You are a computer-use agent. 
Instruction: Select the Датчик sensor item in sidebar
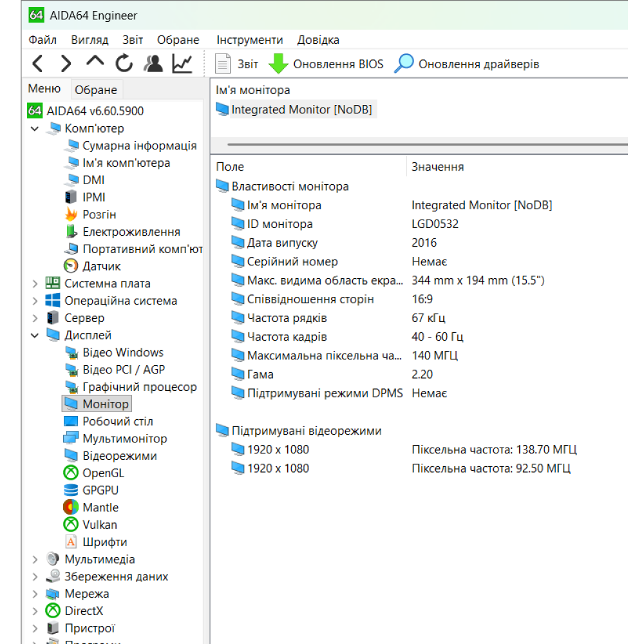coord(103,265)
